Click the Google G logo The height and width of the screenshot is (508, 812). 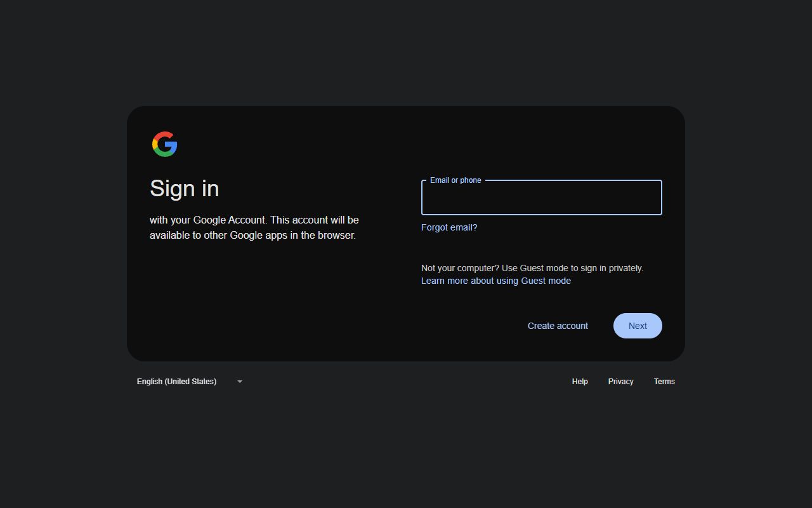coord(165,144)
